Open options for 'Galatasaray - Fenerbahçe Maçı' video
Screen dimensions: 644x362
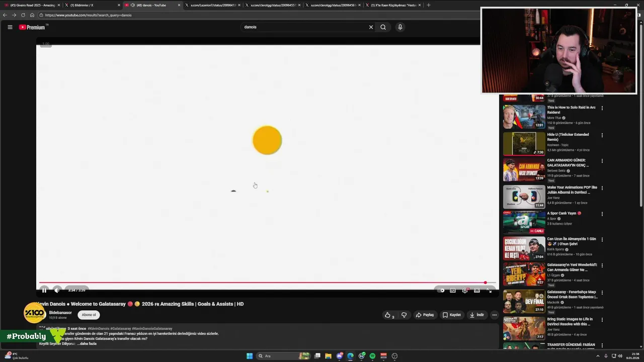coord(602,293)
